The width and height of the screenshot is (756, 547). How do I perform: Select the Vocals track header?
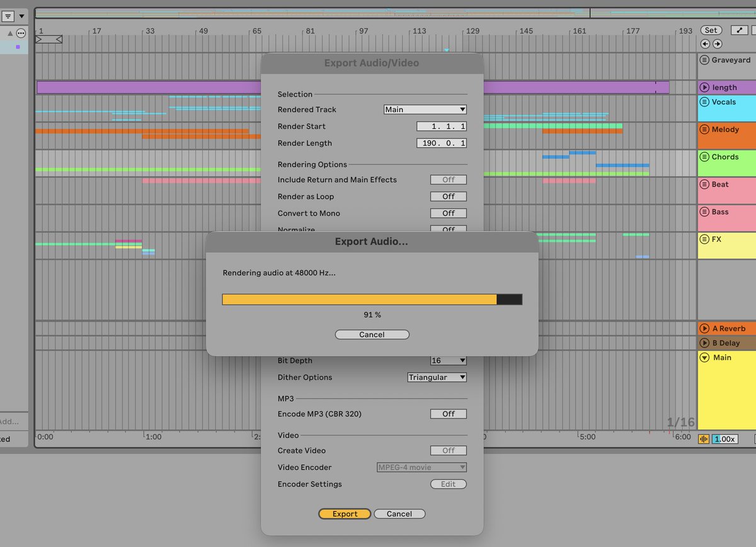tap(726, 108)
